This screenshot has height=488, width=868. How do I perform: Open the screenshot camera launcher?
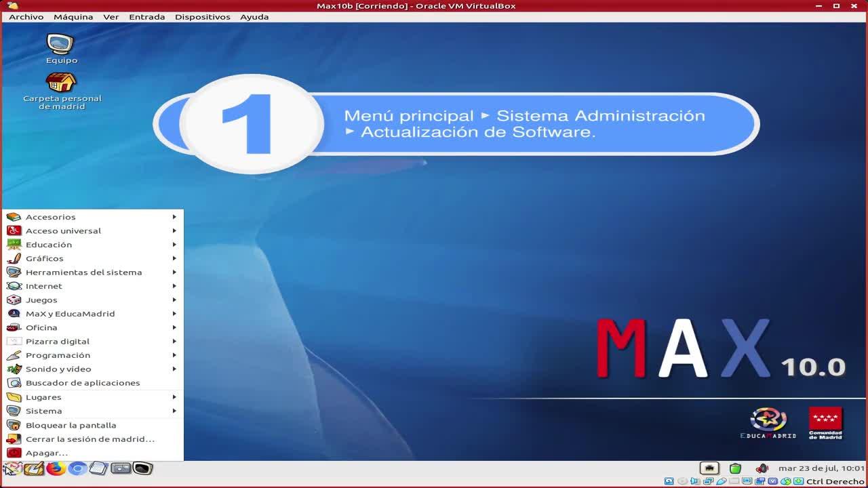(x=121, y=468)
